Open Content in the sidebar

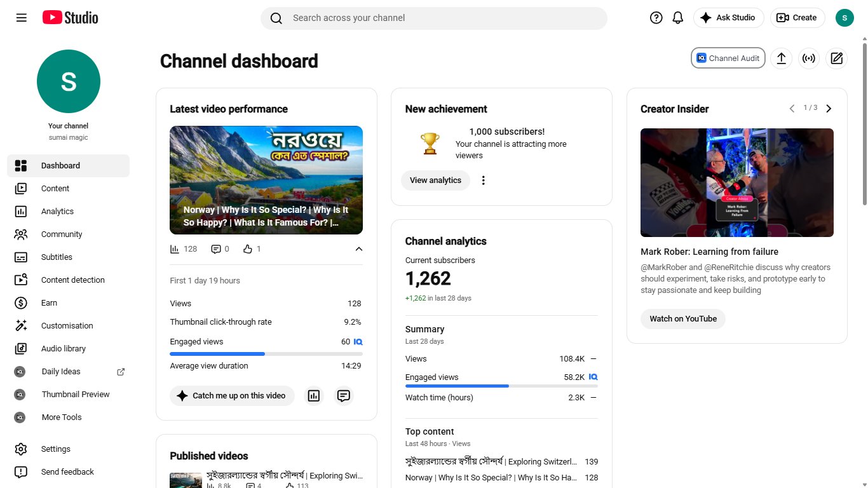[x=69, y=189]
